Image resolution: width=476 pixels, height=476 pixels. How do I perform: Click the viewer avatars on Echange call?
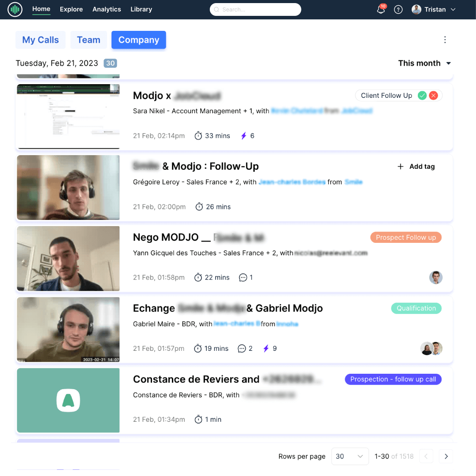point(431,349)
